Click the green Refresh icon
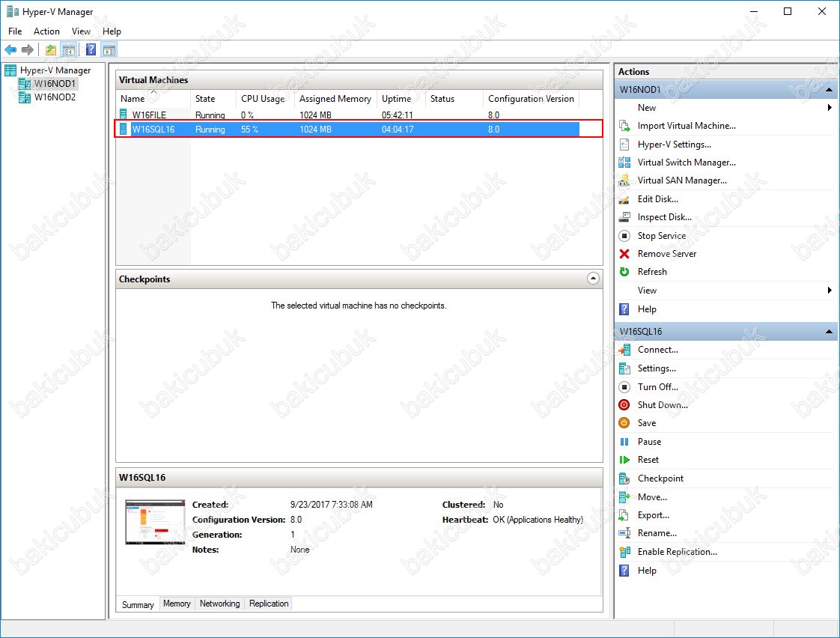 (x=624, y=272)
